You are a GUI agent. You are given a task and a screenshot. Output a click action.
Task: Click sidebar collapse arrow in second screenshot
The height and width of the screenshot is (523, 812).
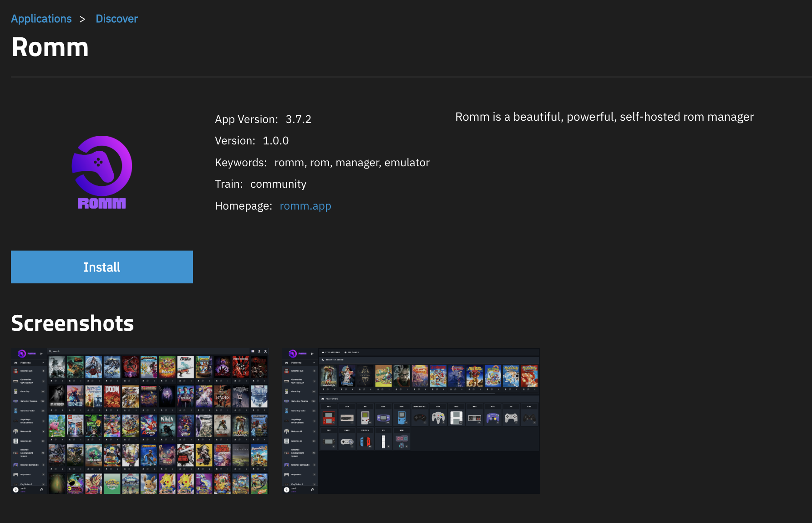coord(312,354)
